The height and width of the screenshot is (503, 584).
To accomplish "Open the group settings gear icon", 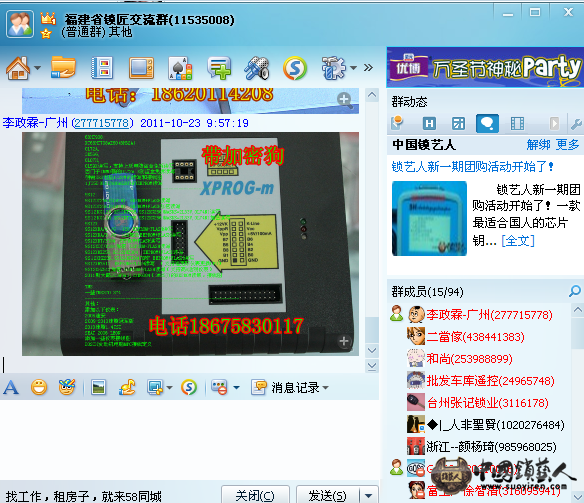I will click(x=333, y=68).
